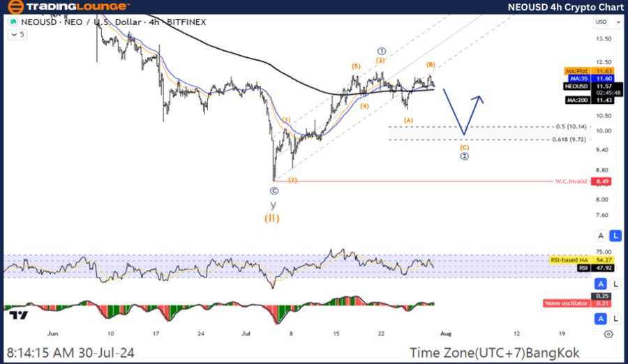The image size is (628, 364).
Task: Click the W.C.Invalid 8.49 red label
Action: 583,181
